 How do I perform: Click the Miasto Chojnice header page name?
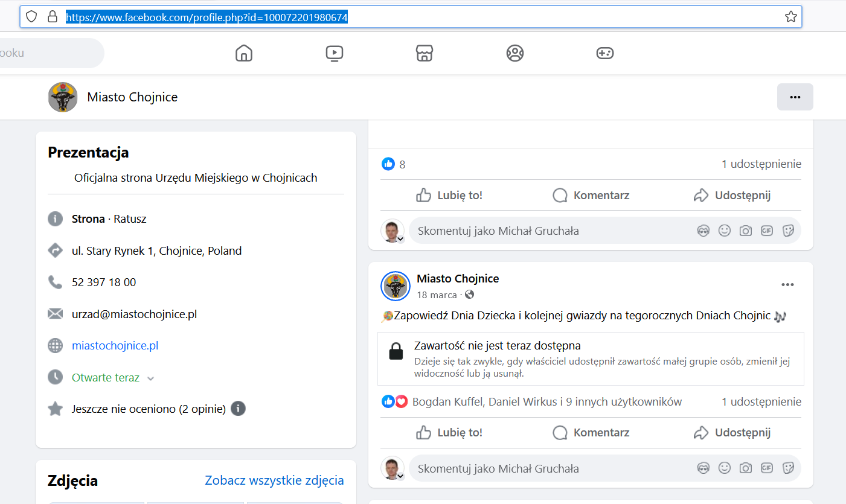click(x=132, y=97)
